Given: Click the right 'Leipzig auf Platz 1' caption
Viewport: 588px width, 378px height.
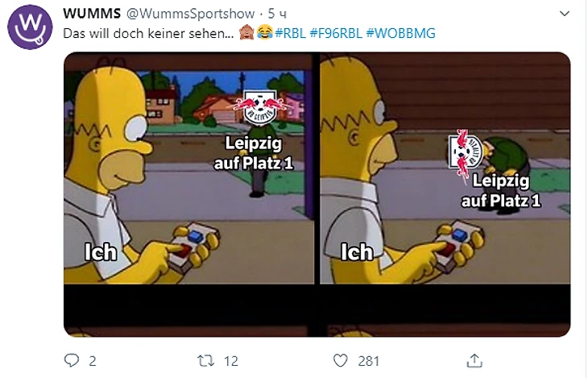Looking at the screenshot, I should 501,191.
